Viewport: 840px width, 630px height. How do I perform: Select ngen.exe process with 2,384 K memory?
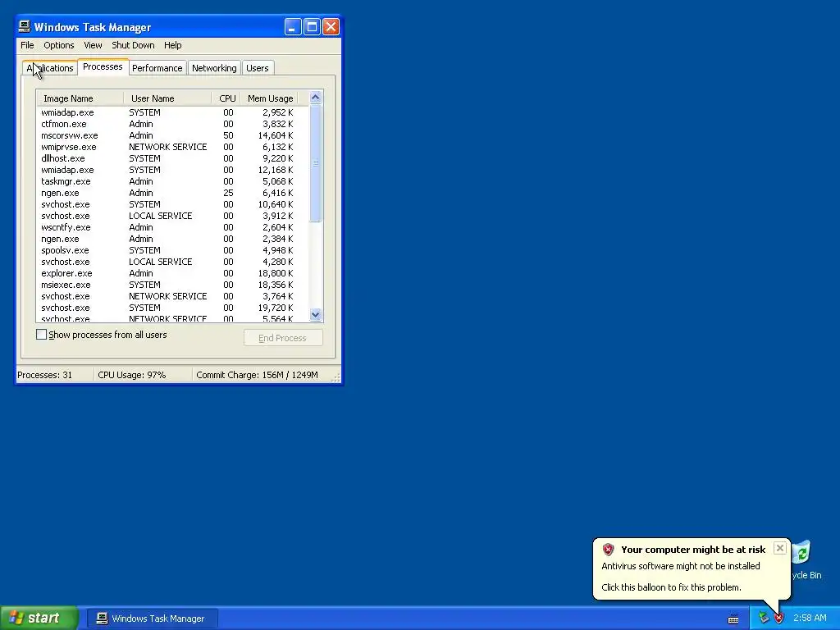click(172, 239)
